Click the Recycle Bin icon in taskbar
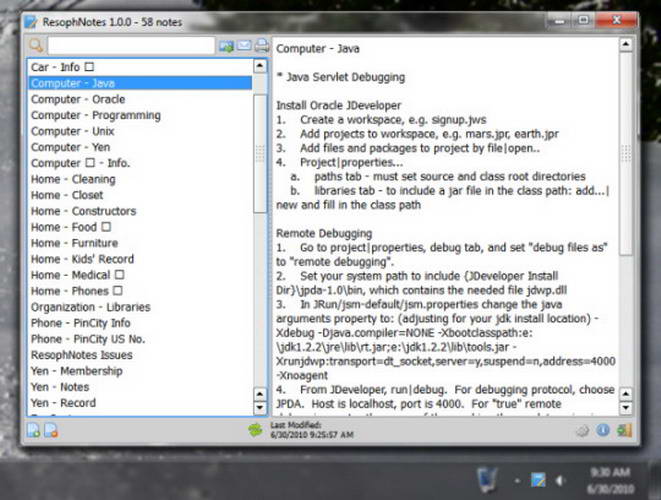The width and height of the screenshot is (661, 500). [x=487, y=480]
